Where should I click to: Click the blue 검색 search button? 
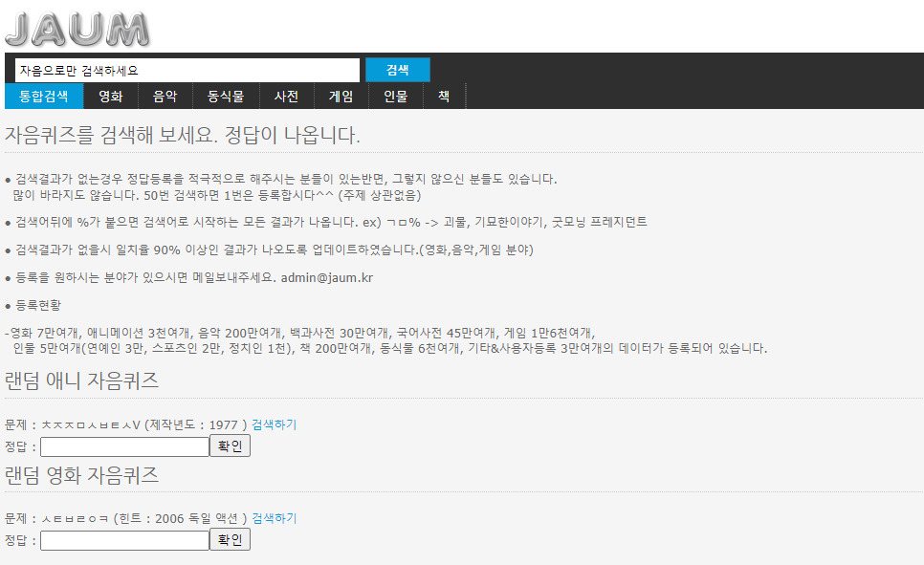click(x=398, y=70)
